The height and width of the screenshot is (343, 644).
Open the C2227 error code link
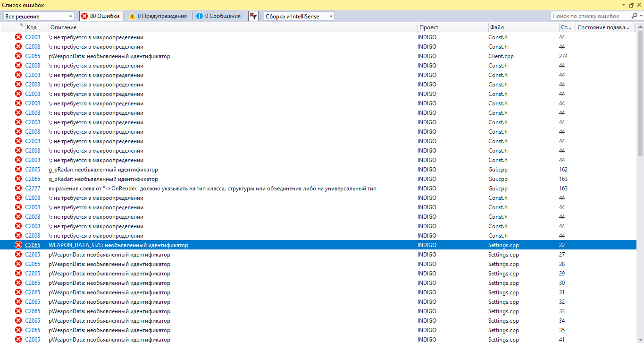click(x=33, y=189)
